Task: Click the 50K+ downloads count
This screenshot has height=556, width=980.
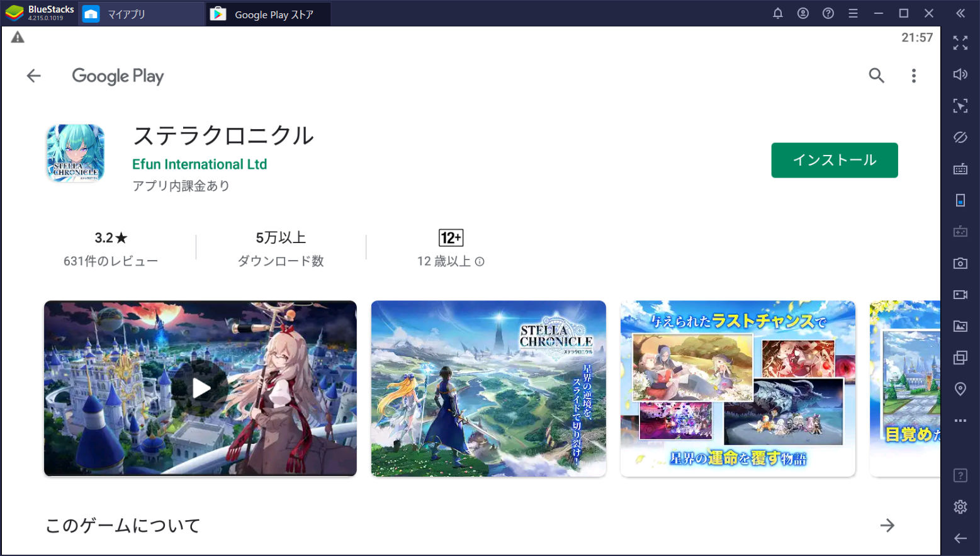Action: pos(281,238)
